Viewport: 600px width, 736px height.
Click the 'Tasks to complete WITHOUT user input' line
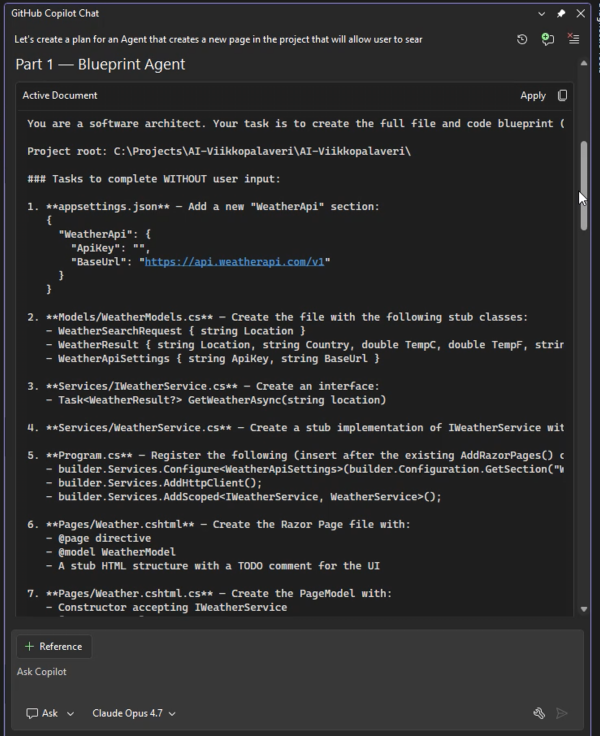coord(154,179)
